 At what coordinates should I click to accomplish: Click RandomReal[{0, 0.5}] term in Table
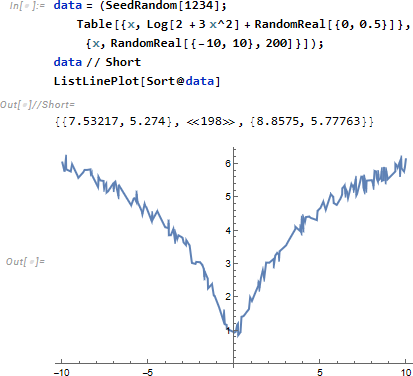click(x=326, y=24)
